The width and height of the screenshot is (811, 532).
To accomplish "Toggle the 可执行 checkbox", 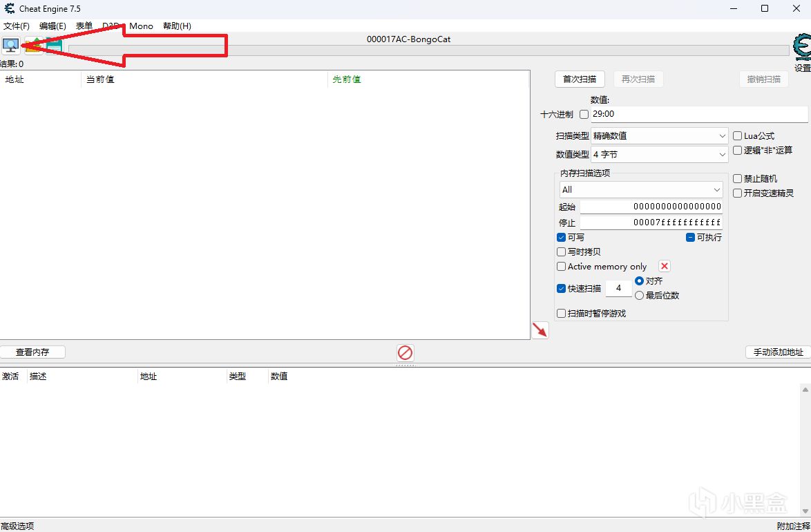I will coord(690,238).
